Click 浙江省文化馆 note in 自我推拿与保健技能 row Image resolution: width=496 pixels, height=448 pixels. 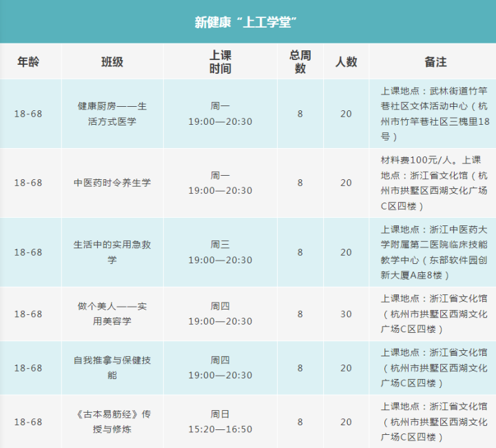[434, 367]
